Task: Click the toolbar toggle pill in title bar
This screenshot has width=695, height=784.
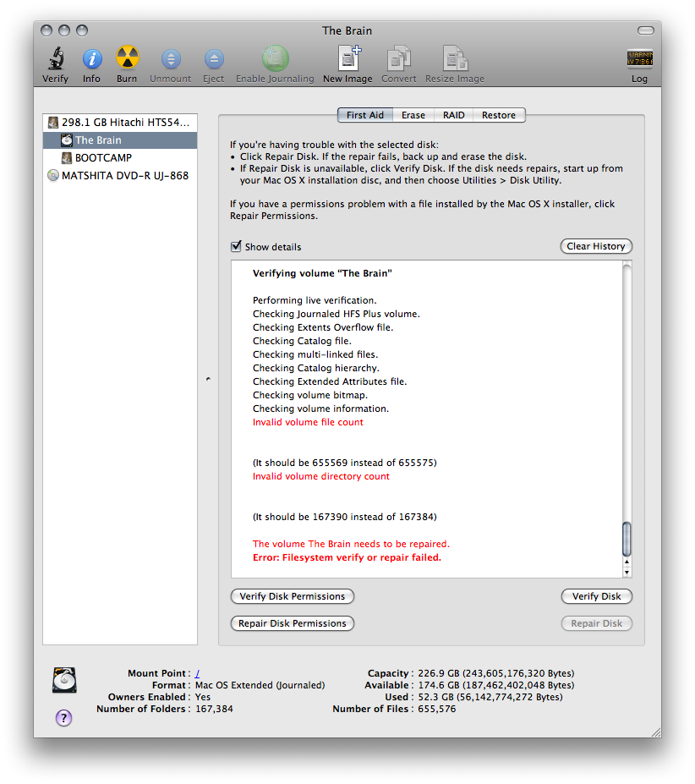Action: 645,30
